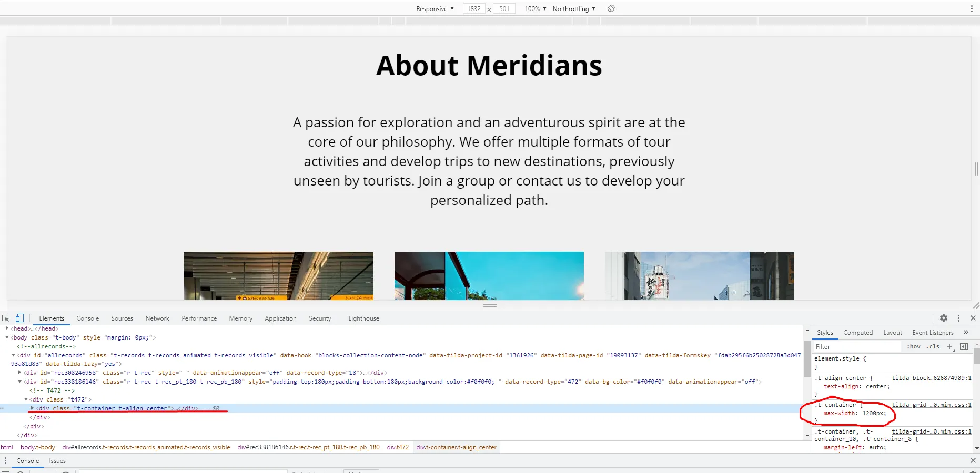
Task: Open the 100% zoom dropdown
Action: (x=536, y=9)
